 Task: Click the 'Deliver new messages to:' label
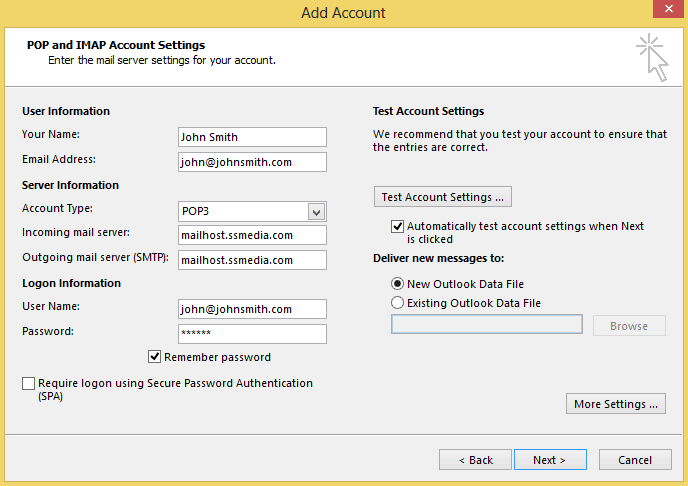coord(438,258)
